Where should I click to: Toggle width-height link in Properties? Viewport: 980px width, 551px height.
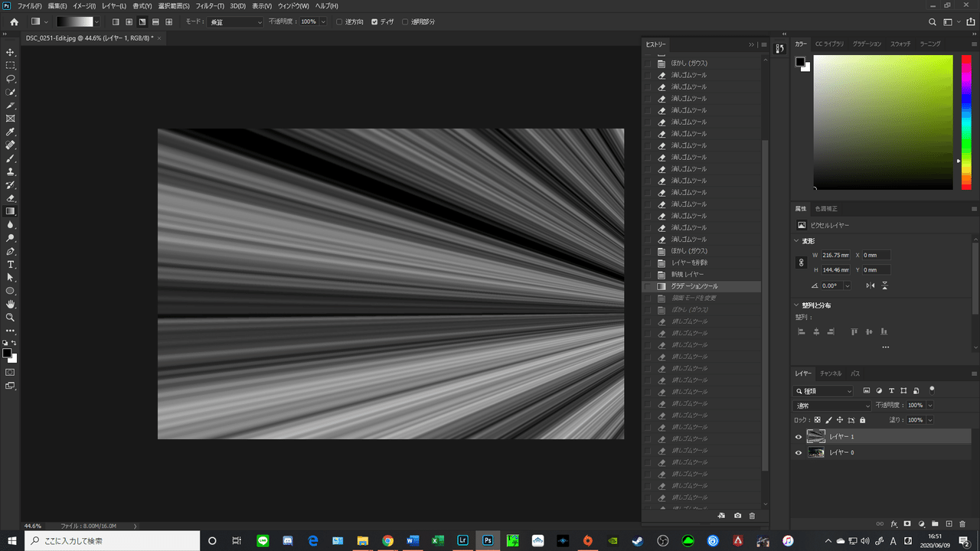click(x=802, y=262)
